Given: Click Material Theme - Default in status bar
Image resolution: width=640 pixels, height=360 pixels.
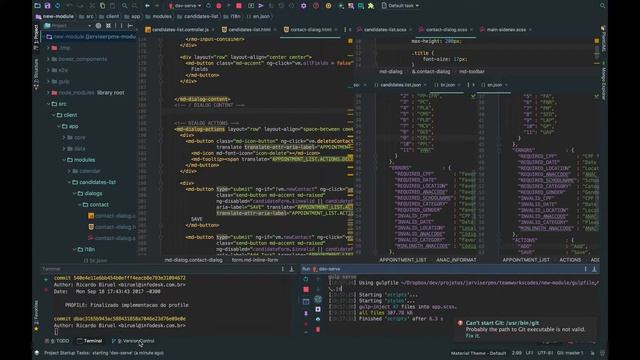Looking at the screenshot, I should 478,353.
